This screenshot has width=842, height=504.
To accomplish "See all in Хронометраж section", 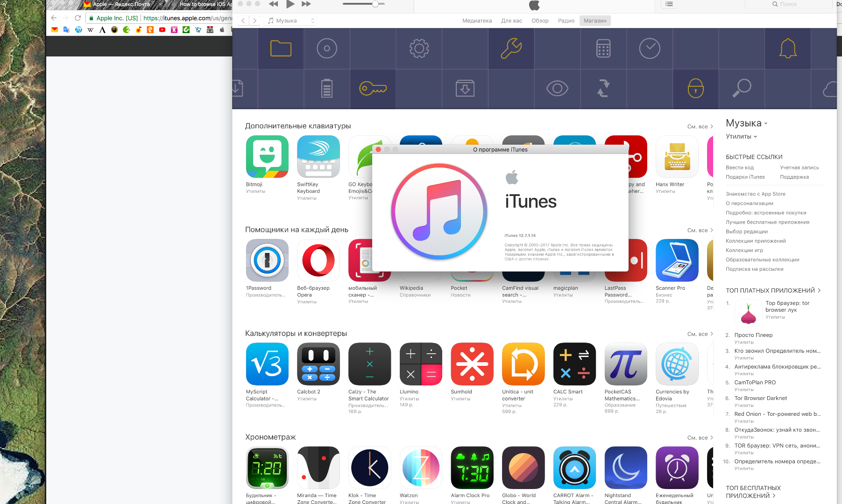I will tap(700, 438).
